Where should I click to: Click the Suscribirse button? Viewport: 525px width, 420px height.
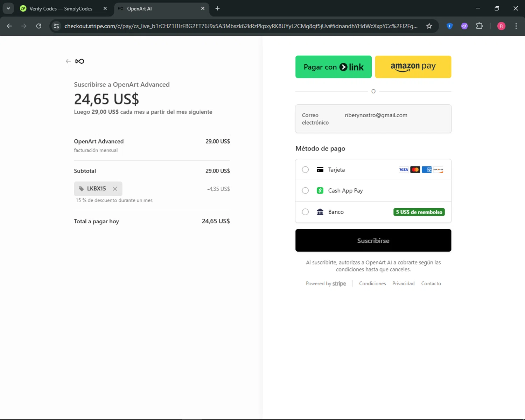pyautogui.click(x=373, y=240)
